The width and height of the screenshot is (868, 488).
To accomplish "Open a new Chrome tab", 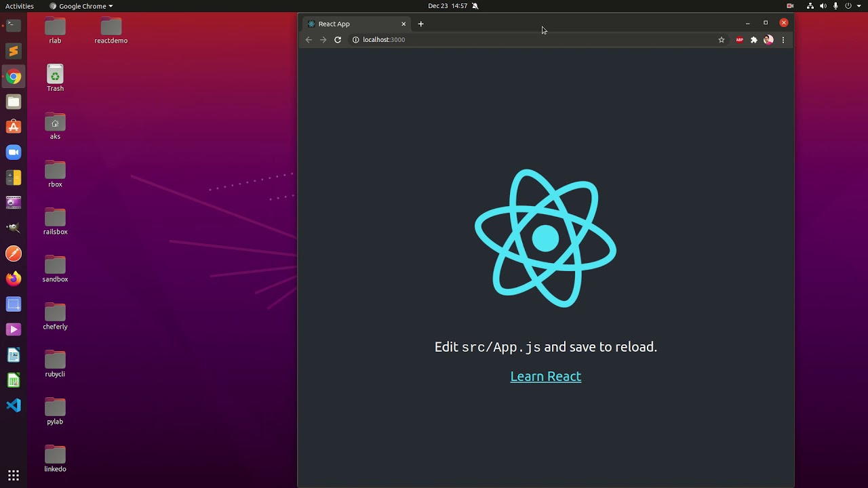I will click(x=420, y=24).
